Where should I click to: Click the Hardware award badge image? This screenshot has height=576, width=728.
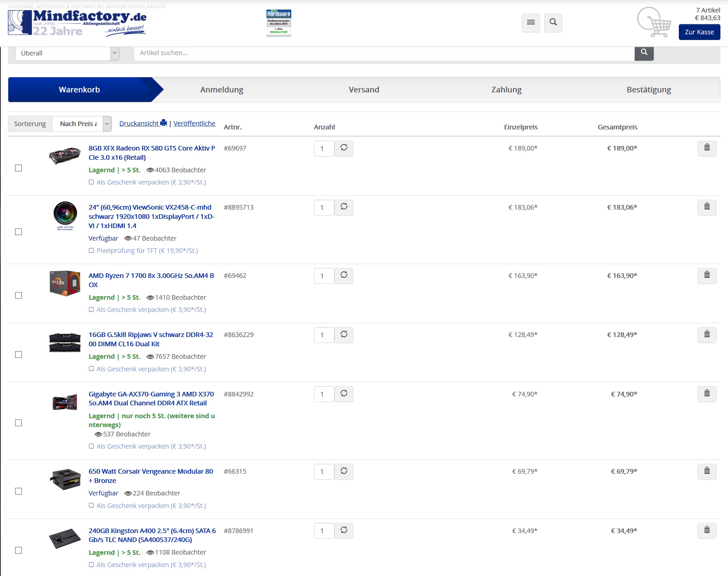pyautogui.click(x=279, y=23)
